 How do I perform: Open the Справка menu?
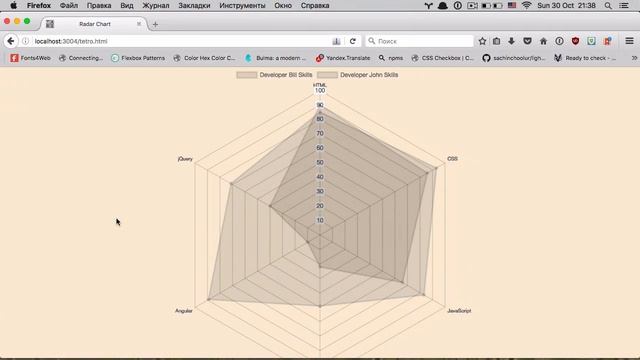315,5
